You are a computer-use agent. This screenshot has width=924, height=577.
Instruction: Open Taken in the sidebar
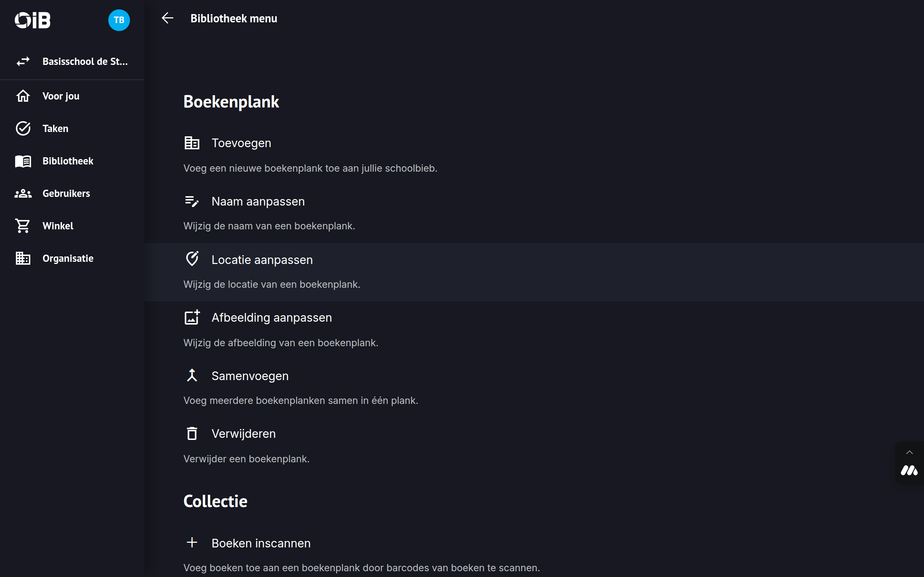point(55,129)
